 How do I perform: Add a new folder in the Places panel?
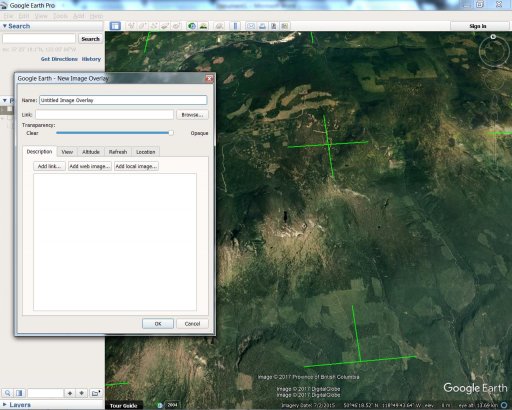[x=96, y=393]
